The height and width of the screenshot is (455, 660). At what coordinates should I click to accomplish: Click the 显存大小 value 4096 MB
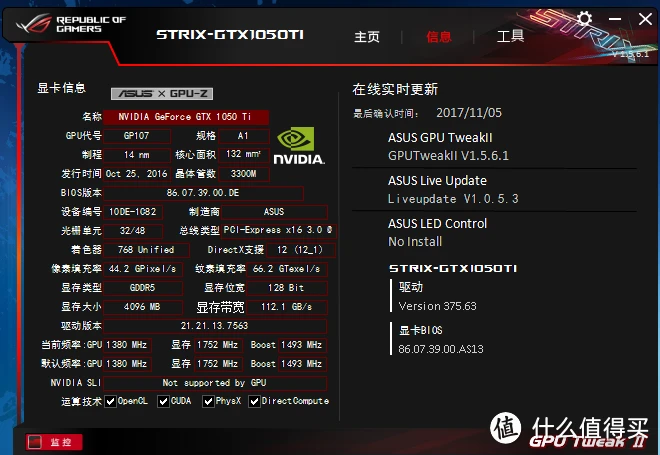click(143, 307)
